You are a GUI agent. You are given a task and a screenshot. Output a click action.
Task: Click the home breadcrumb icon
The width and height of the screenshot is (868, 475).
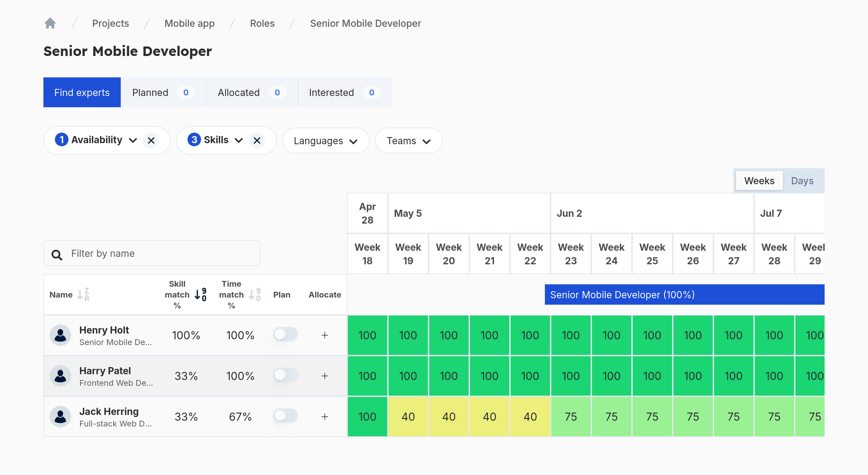point(50,23)
